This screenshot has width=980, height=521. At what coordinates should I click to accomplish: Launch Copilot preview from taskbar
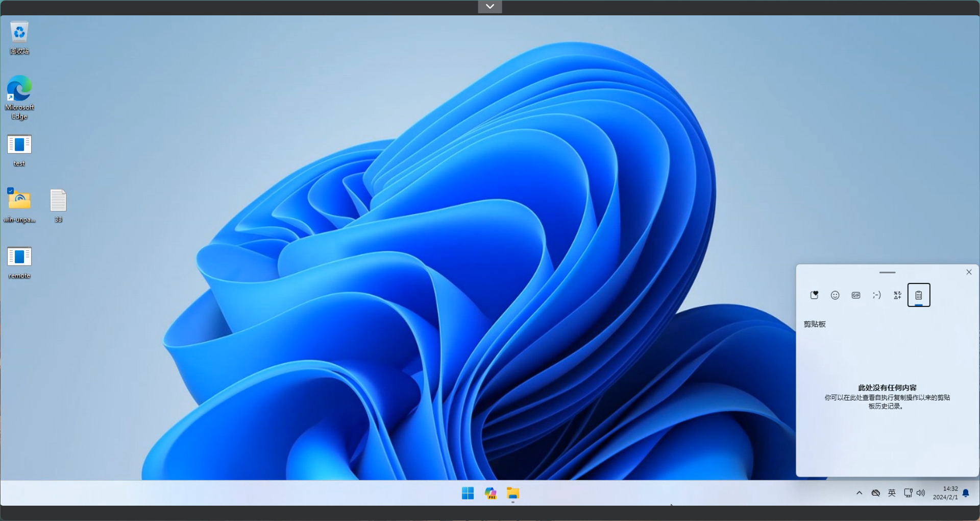tap(491, 493)
